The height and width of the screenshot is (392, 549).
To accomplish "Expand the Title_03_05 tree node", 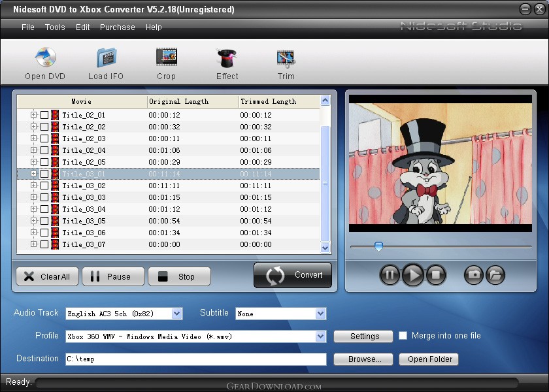I will [x=33, y=221].
